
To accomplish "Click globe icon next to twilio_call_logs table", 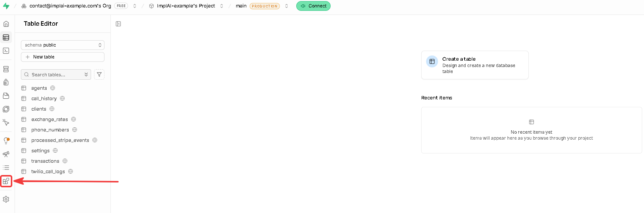I will 71,171.
